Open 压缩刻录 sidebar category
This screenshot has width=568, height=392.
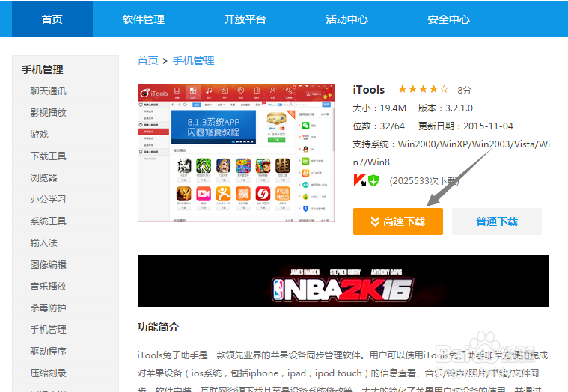[48, 373]
